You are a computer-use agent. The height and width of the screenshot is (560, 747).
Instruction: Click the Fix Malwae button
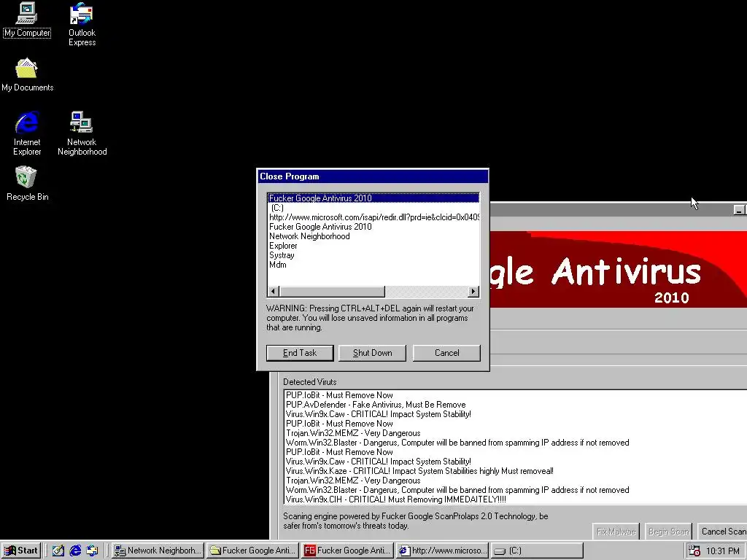616,532
